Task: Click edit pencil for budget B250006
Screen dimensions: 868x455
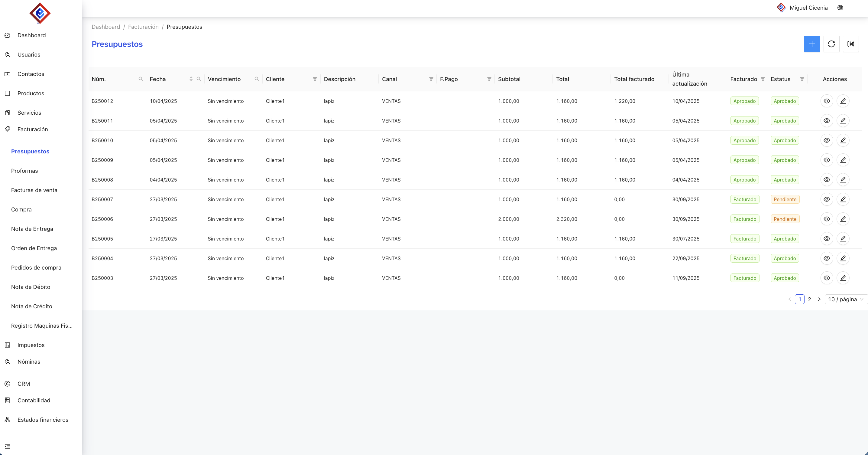Action: 843,219
